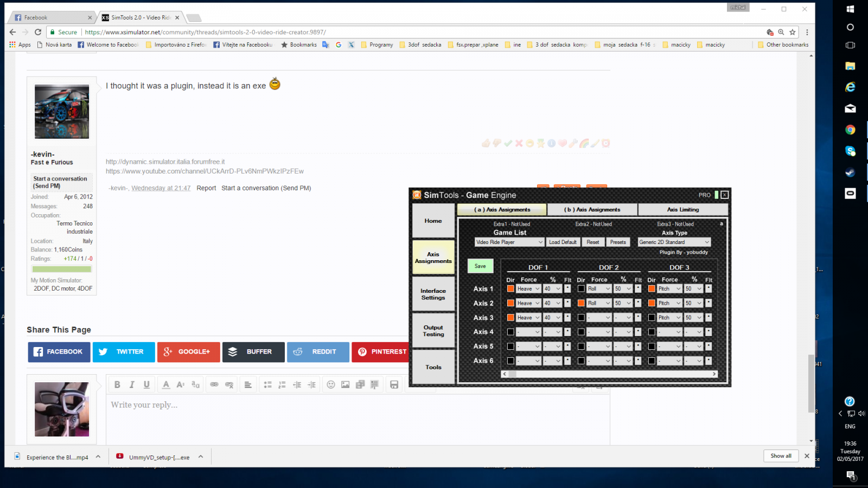Insert an image in reply editor
This screenshot has width=868, height=488.
coord(346,384)
